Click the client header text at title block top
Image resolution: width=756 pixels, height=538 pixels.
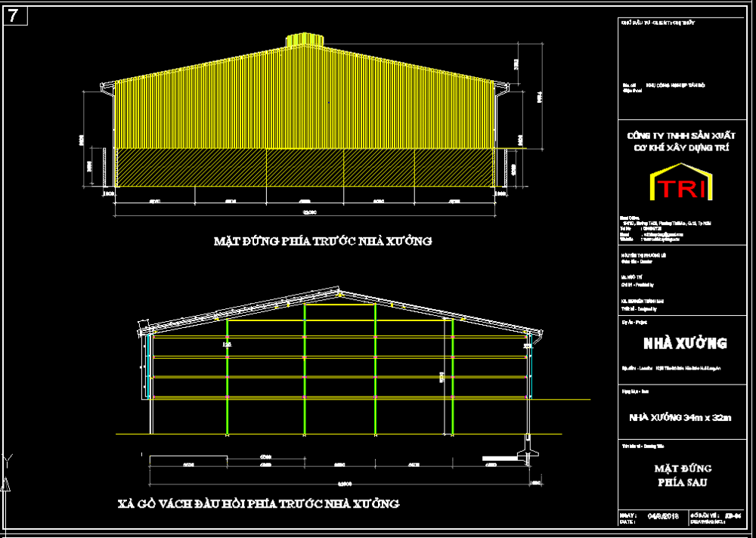point(658,23)
